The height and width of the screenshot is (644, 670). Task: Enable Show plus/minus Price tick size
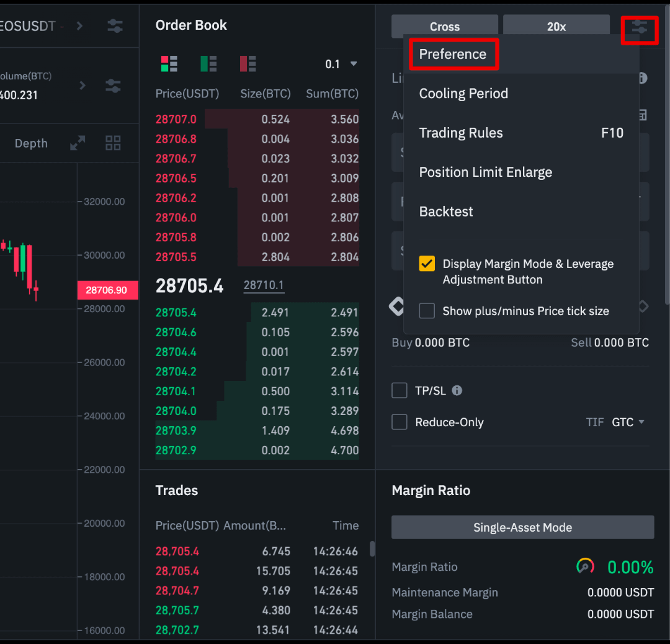(427, 311)
